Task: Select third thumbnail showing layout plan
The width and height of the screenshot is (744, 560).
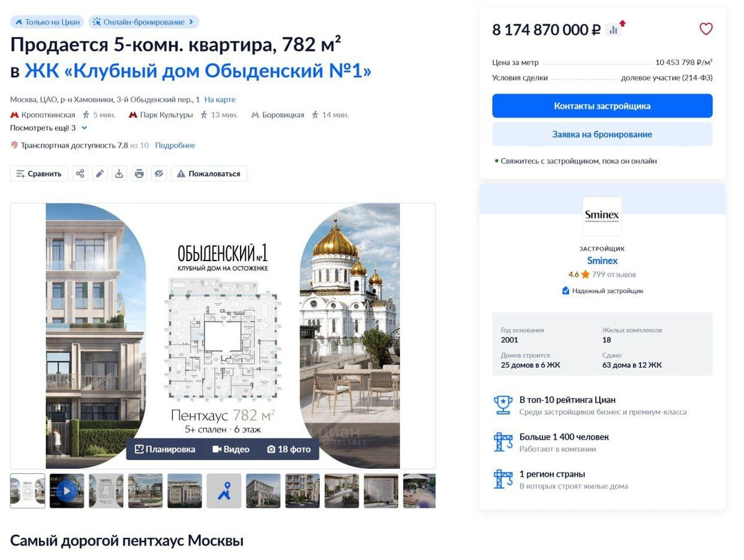Action: pos(106,491)
